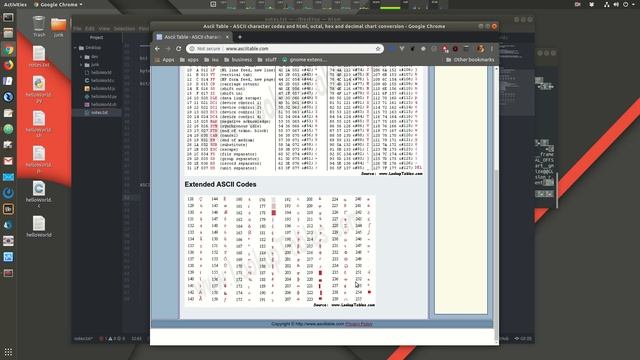Open the business bookmarks folder
This screenshot has height=360, width=640.
click(x=238, y=60)
